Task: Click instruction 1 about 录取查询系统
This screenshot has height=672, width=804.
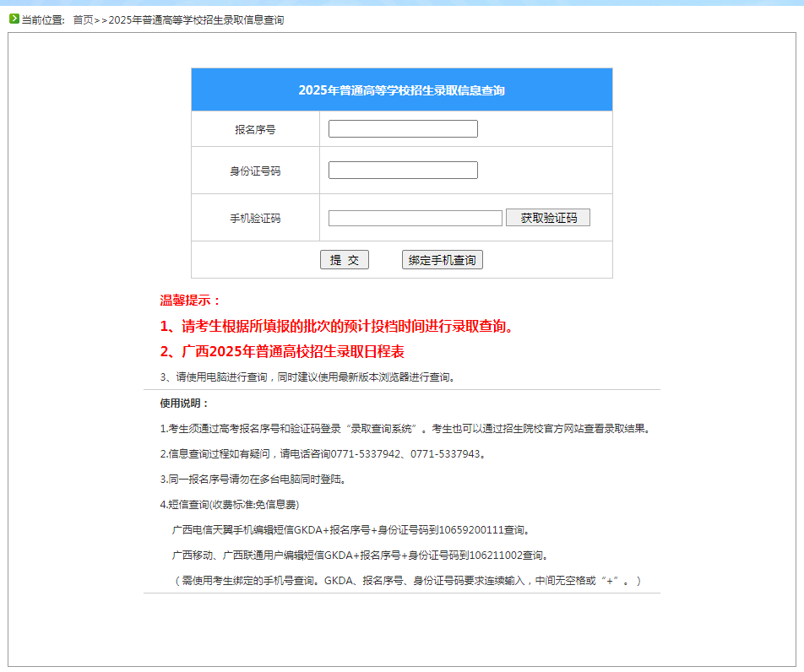Action: point(405,429)
